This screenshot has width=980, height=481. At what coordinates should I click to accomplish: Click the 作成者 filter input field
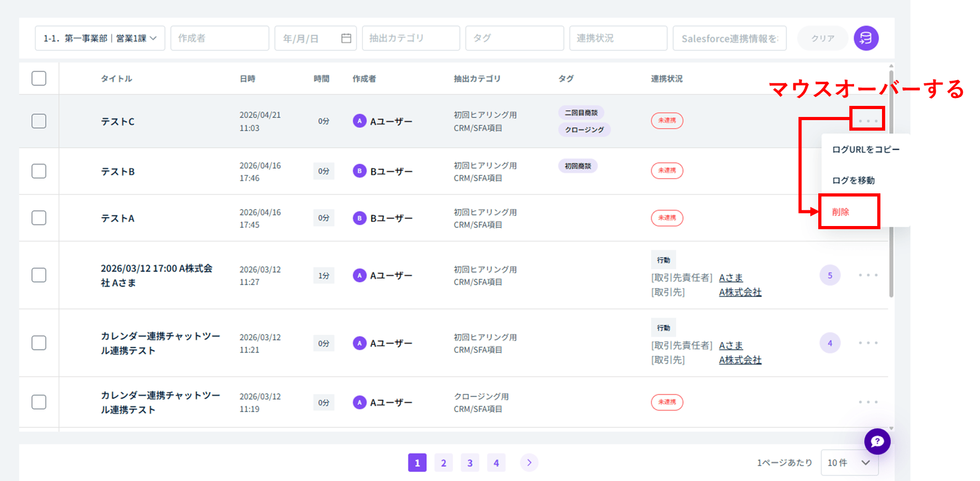[220, 38]
